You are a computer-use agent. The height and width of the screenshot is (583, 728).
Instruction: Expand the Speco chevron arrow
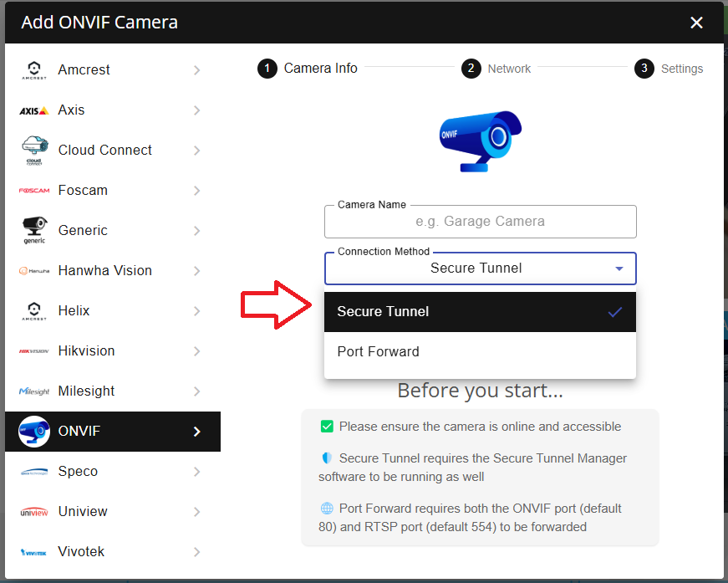tap(197, 472)
